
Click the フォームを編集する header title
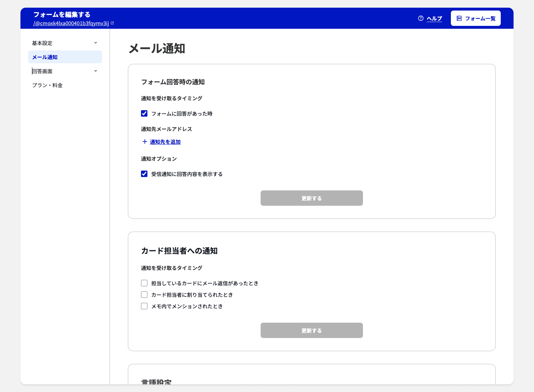pos(62,14)
